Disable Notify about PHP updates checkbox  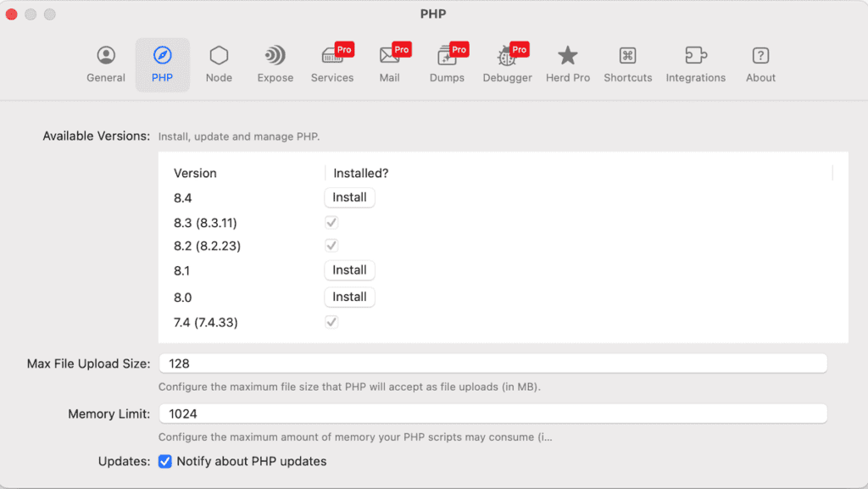(x=165, y=462)
